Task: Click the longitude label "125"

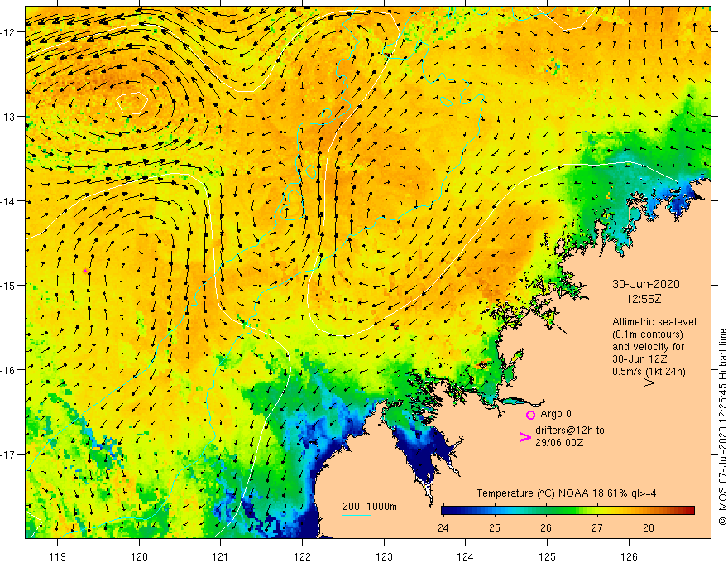Action: click(x=548, y=556)
